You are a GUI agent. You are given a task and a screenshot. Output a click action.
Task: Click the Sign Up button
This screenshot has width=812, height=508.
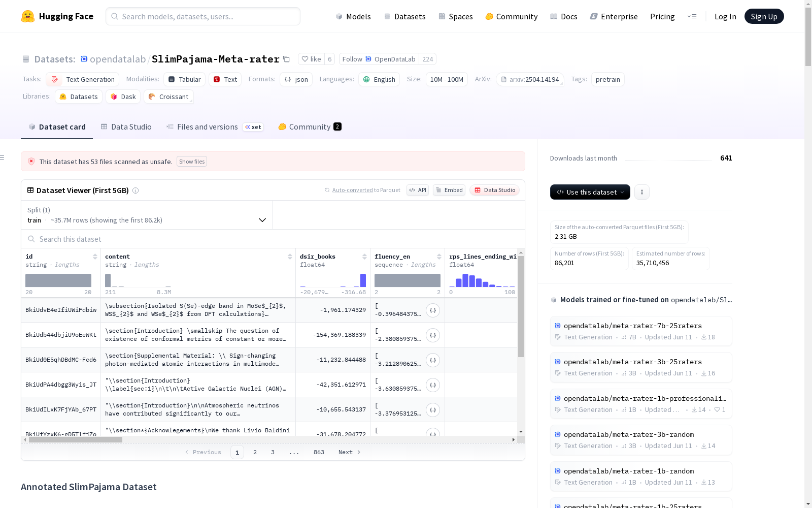click(x=764, y=16)
